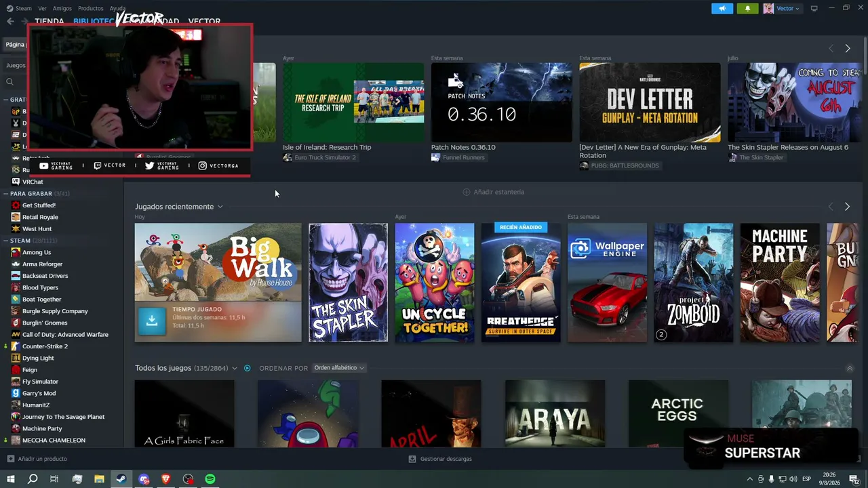Click the Call of Duty: Advanced Warfare icon
This screenshot has width=868, height=488.
click(16, 334)
